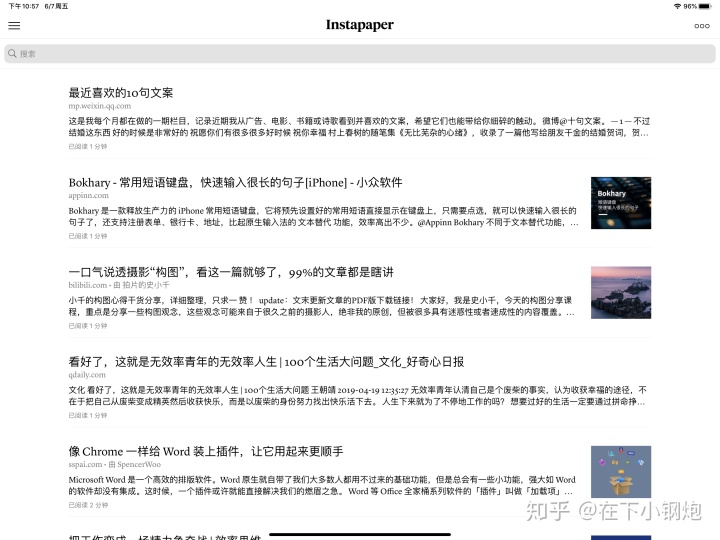Tap the iPad home indicator bar

(x=360, y=534)
